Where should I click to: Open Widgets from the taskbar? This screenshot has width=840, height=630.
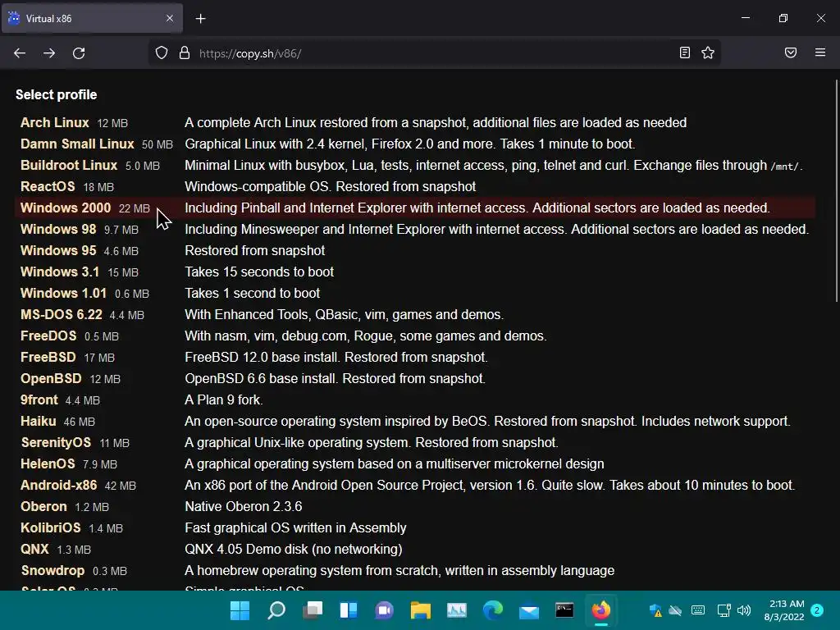coord(348,610)
